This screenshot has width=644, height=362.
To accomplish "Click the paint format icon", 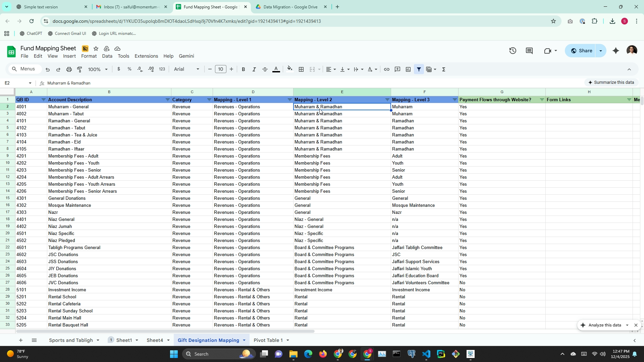I will click(x=80, y=69).
